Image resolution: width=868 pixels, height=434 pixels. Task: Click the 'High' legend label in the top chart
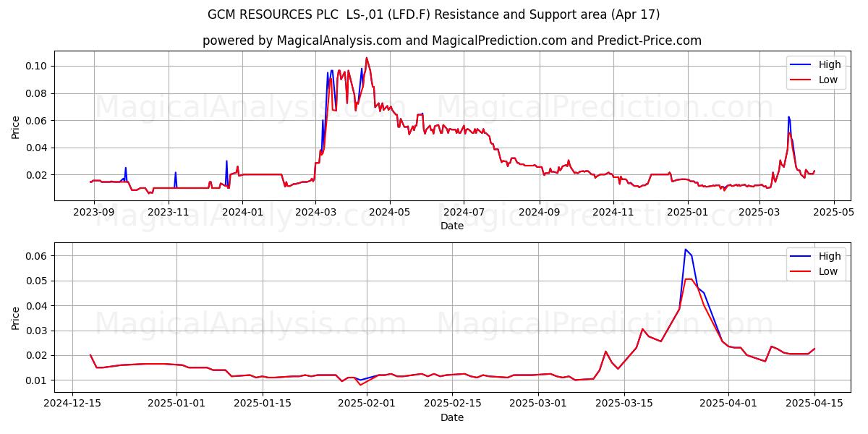pyautogui.click(x=830, y=64)
